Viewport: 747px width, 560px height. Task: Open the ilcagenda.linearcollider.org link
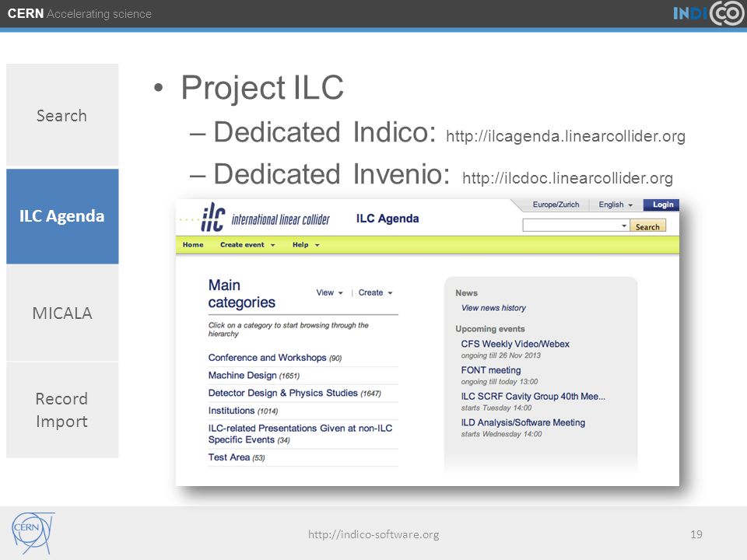coord(566,136)
